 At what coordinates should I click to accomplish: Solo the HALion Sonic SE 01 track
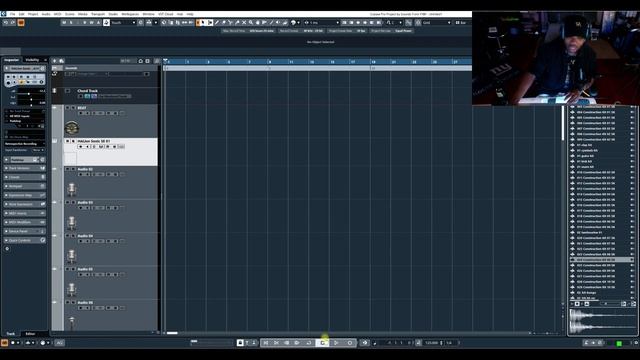click(73, 141)
